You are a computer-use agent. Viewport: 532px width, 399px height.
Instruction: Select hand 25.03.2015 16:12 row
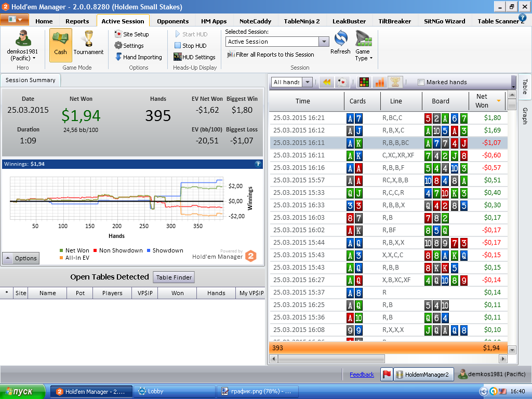[389, 130]
